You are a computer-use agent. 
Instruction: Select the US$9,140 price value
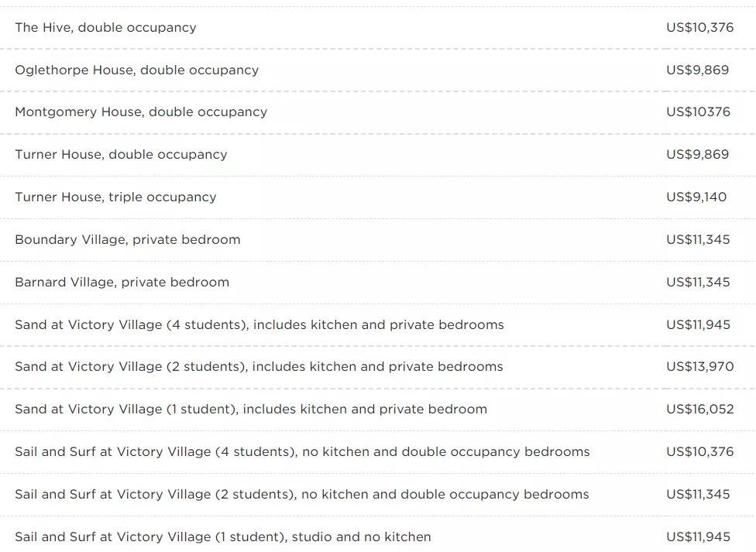pos(696,197)
